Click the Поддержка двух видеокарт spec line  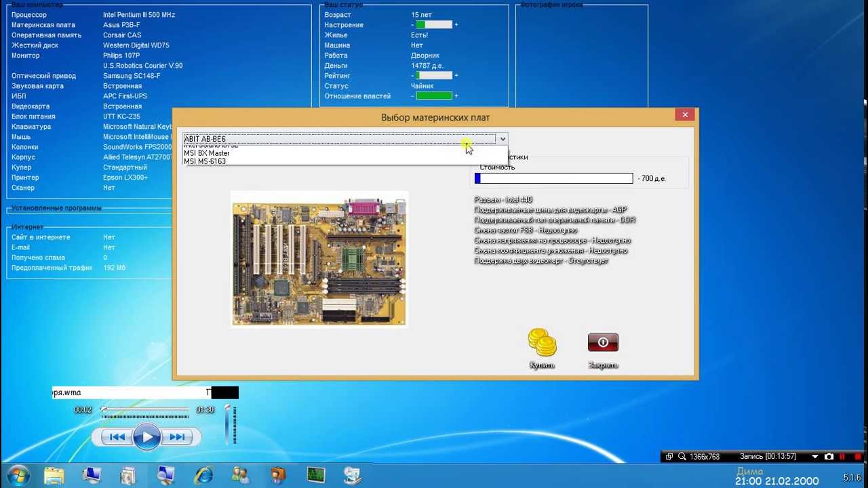click(x=541, y=261)
